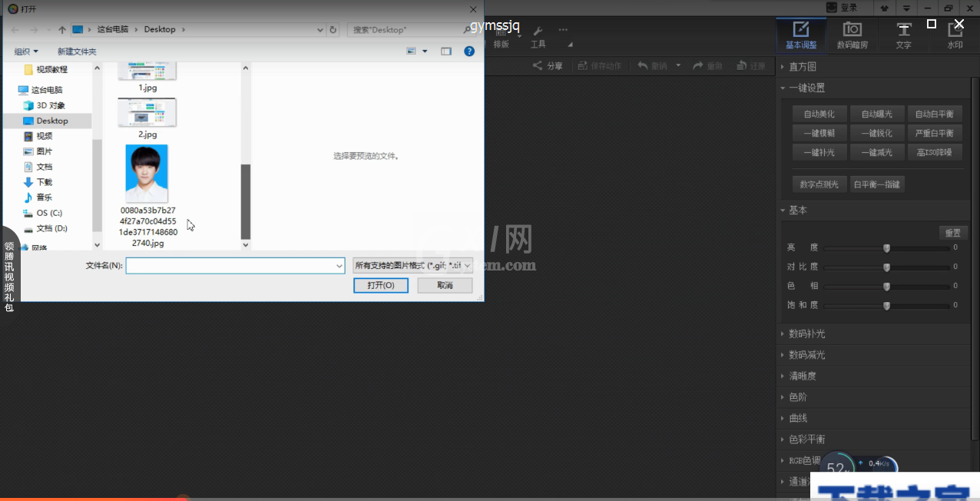This screenshot has height=501, width=980.
Task: Open the 工具 menu with wrench icon
Action: coord(538,36)
